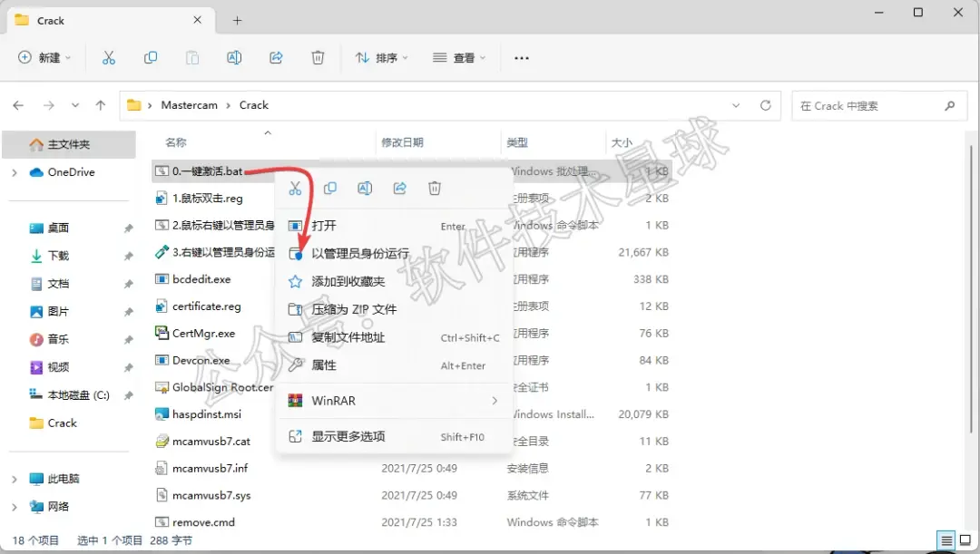Click the context menu's Cut scissors icon

295,188
